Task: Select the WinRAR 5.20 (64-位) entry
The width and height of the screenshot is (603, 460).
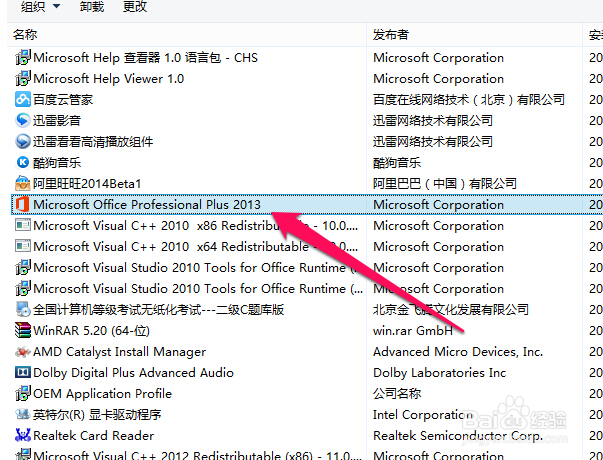Action: [x=92, y=330]
